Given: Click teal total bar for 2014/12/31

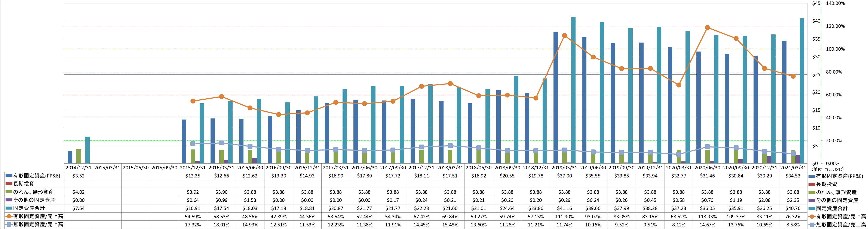Looking at the screenshot, I should (x=87, y=150).
